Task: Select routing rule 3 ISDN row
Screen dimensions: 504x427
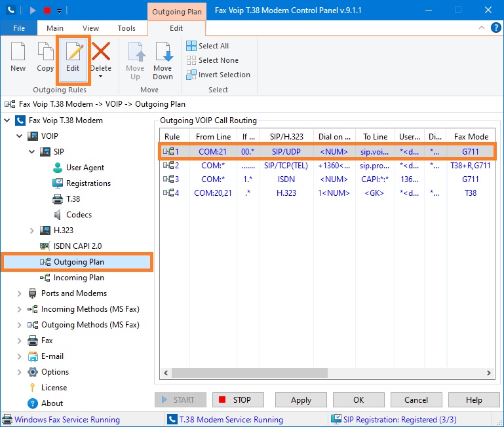Action: point(327,179)
